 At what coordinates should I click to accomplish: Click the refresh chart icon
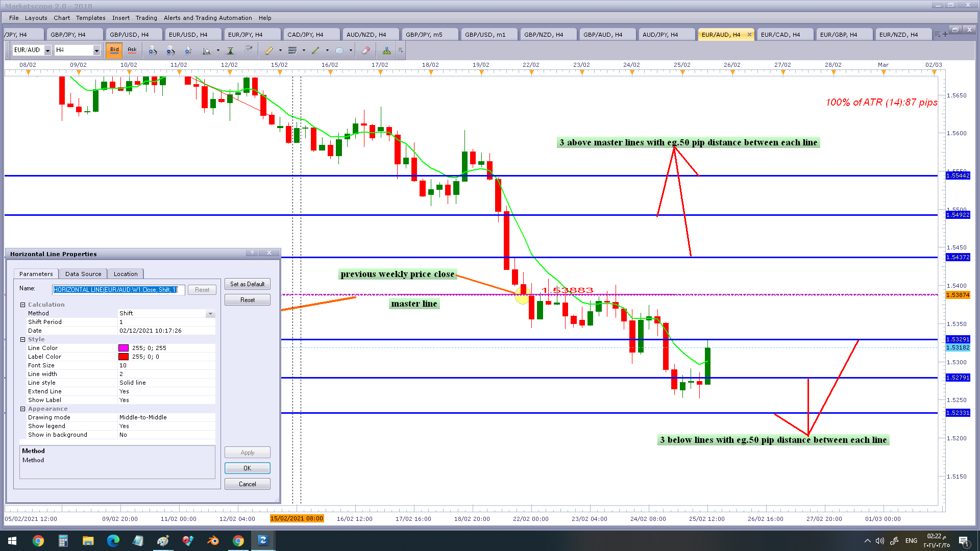click(x=248, y=50)
